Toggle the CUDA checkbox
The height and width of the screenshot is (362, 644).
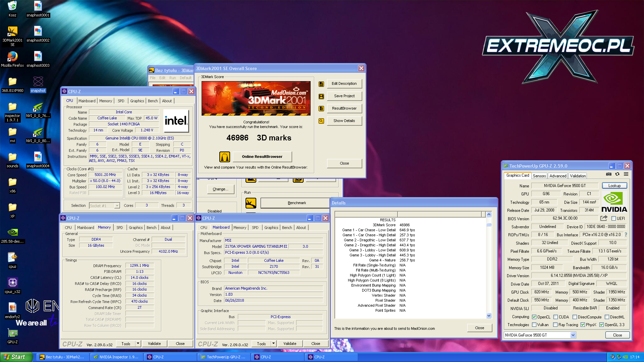click(x=556, y=317)
